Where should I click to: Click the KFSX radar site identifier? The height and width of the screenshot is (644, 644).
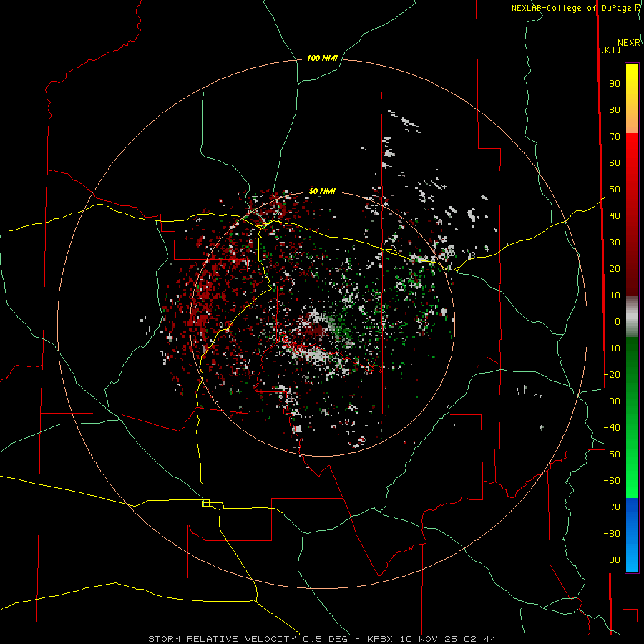(x=380, y=639)
